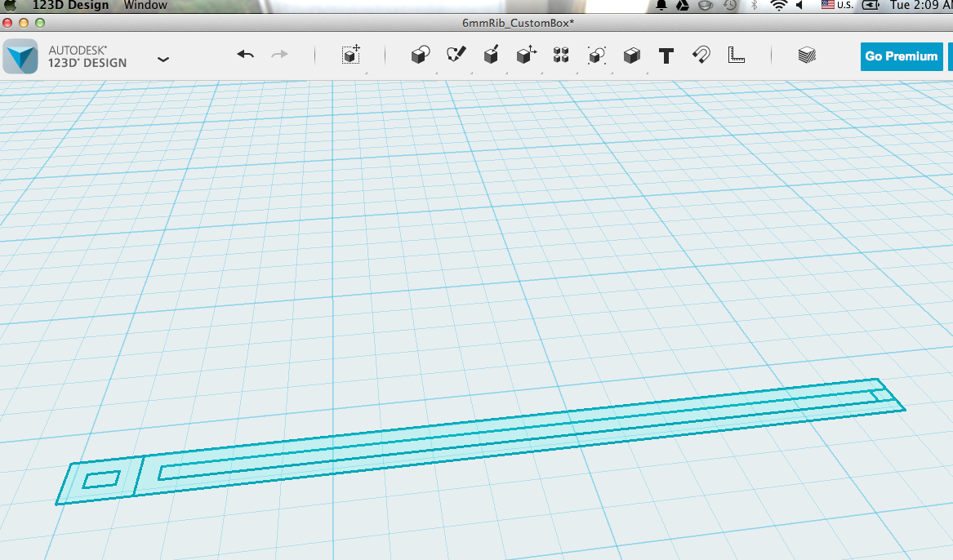Select the Measure ruler tool
Image resolution: width=953 pixels, height=560 pixels.
click(736, 55)
